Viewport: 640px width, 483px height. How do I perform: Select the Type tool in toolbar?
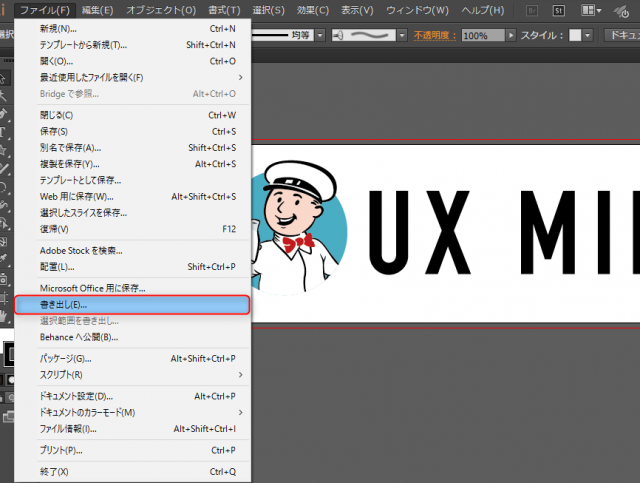point(4,130)
